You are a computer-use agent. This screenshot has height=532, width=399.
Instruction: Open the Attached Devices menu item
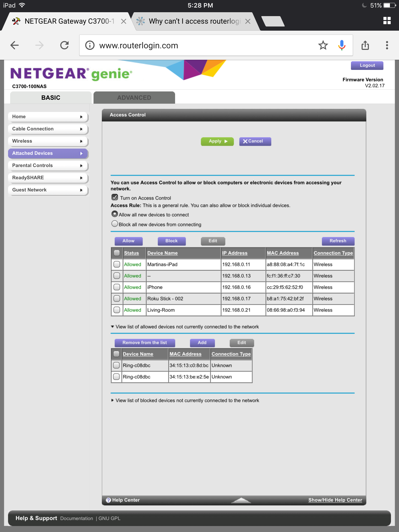coord(48,153)
